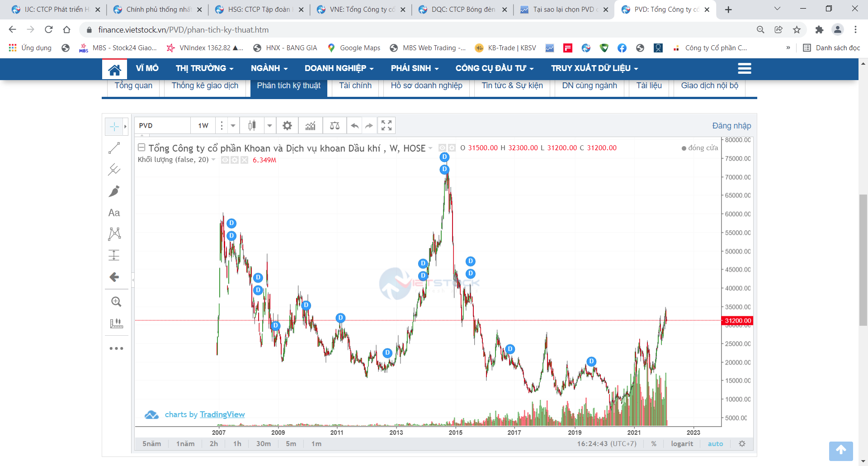
Task: Toggle percent scale on price axis
Action: pos(654,444)
